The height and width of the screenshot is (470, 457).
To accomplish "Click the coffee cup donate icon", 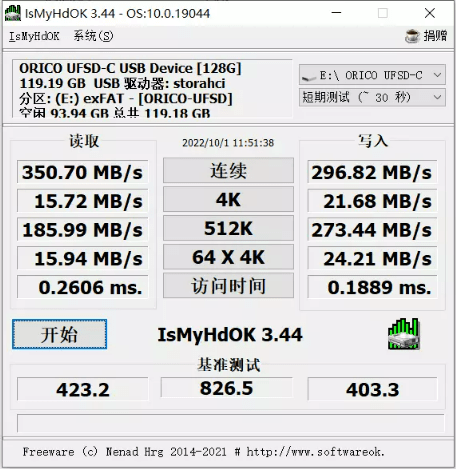I will pos(412,36).
